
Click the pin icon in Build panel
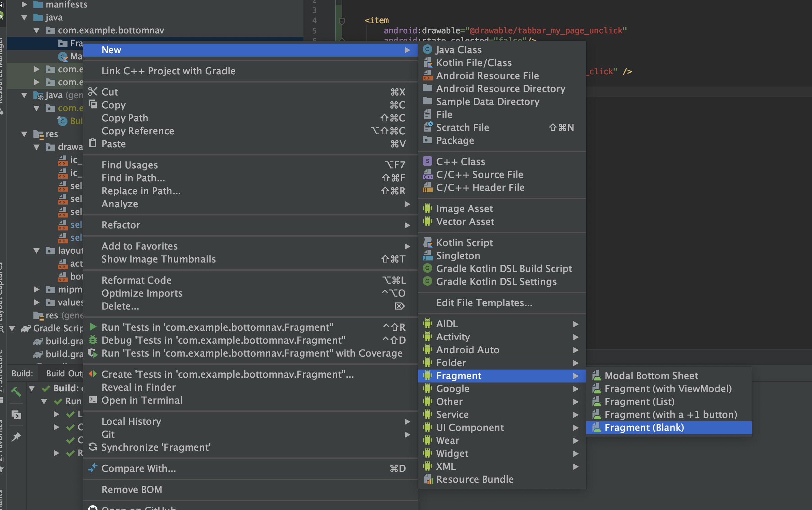coord(16,437)
